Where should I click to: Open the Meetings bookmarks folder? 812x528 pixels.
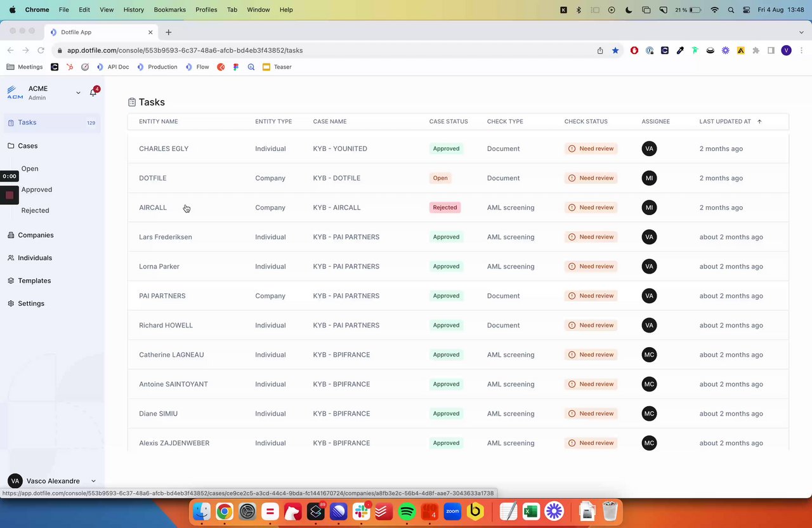25,67
